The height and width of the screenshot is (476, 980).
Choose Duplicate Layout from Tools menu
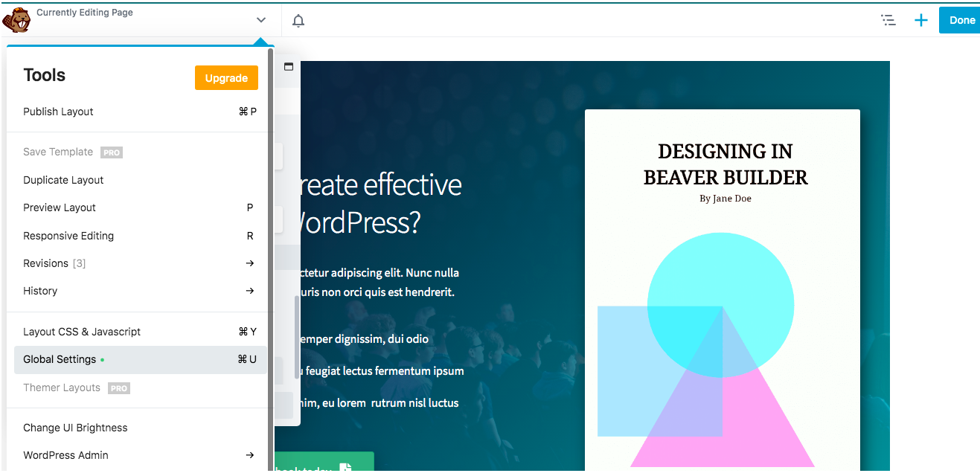(x=63, y=180)
